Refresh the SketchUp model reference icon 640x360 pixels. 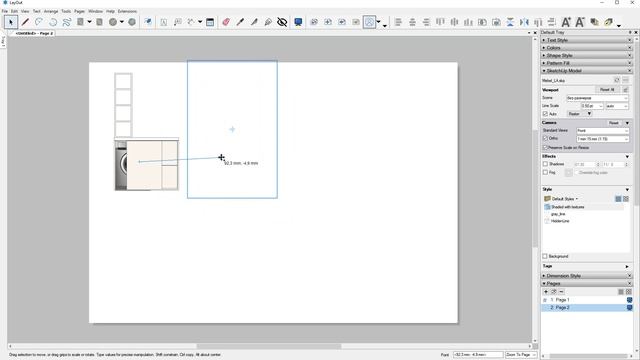tap(617, 80)
